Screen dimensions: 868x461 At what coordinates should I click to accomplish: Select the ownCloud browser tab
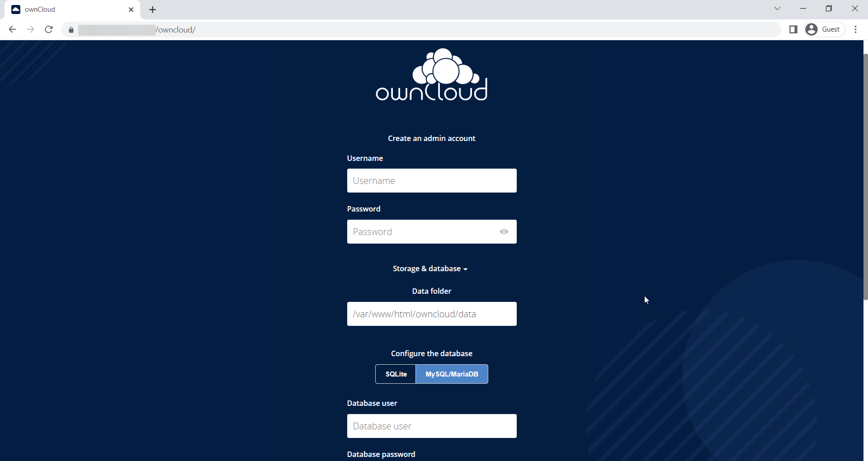72,9
